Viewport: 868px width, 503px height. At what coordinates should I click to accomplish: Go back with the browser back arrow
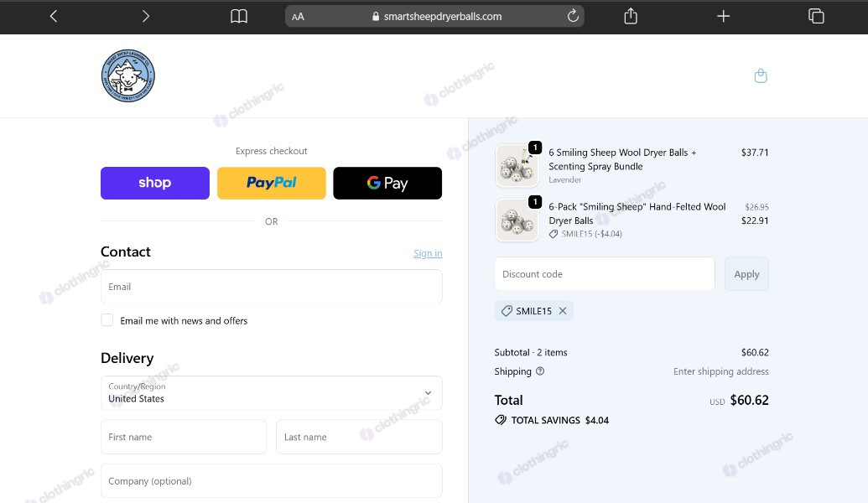[53, 17]
